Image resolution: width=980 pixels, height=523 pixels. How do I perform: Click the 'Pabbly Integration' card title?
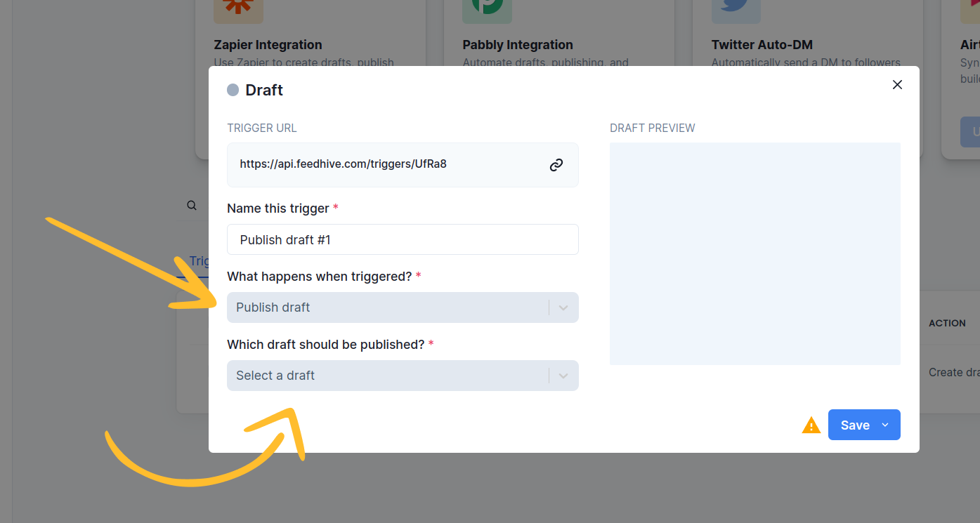(x=518, y=45)
